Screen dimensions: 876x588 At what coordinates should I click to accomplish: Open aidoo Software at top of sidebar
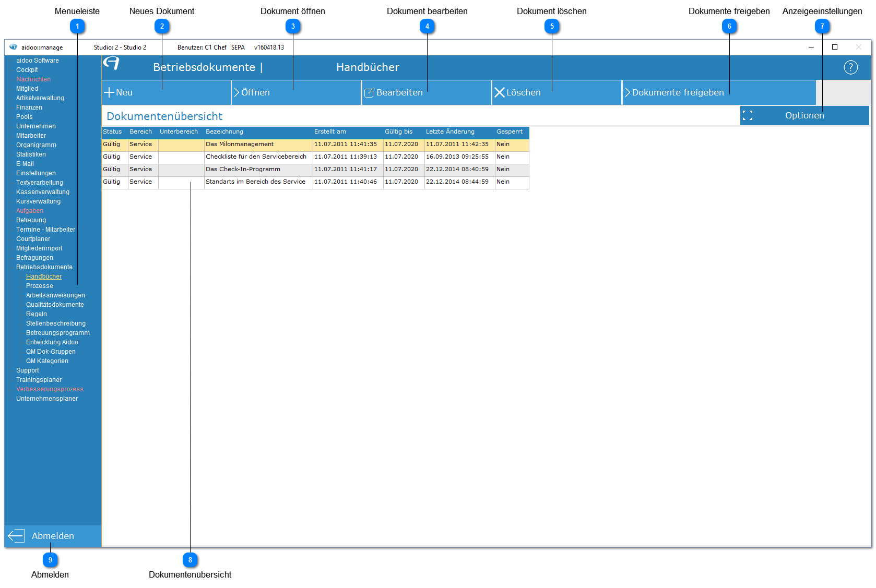(38, 61)
